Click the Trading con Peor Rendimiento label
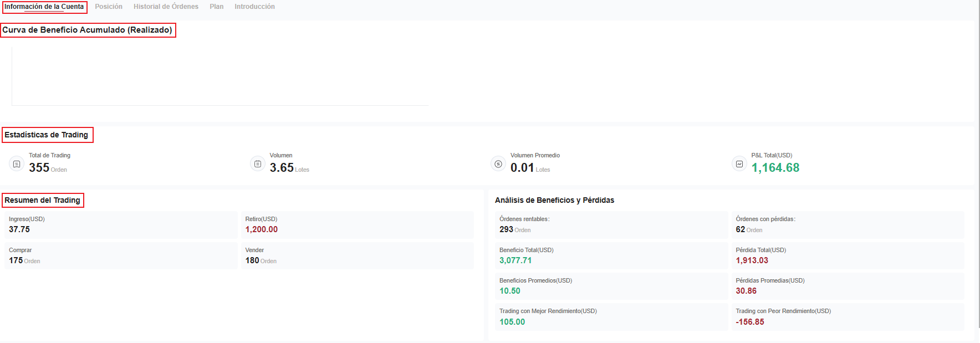This screenshot has width=980, height=343. (783, 311)
